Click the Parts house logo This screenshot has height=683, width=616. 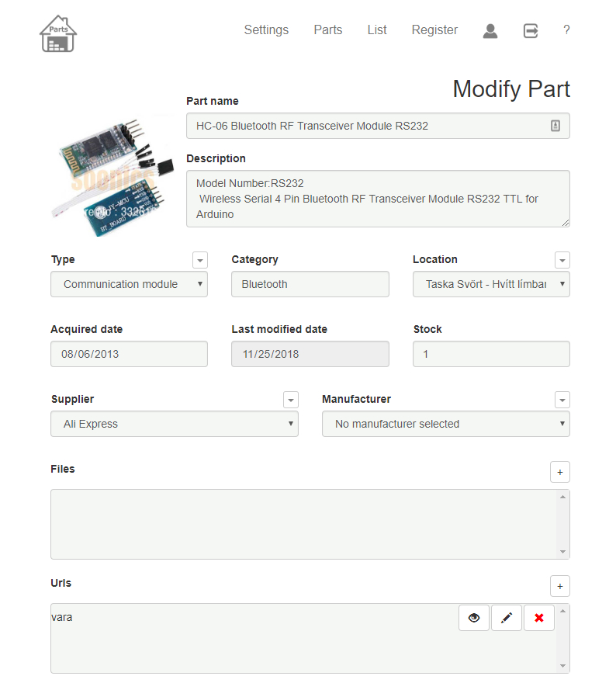tap(58, 33)
